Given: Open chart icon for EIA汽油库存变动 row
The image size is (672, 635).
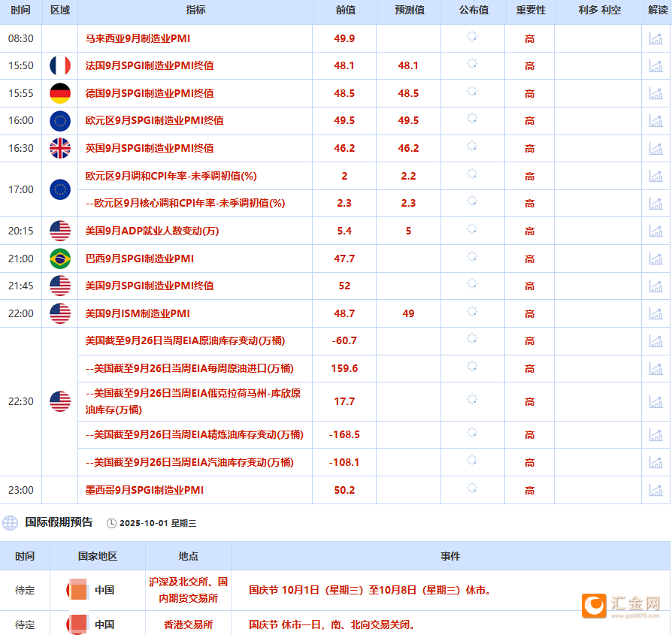Looking at the screenshot, I should point(655,463).
